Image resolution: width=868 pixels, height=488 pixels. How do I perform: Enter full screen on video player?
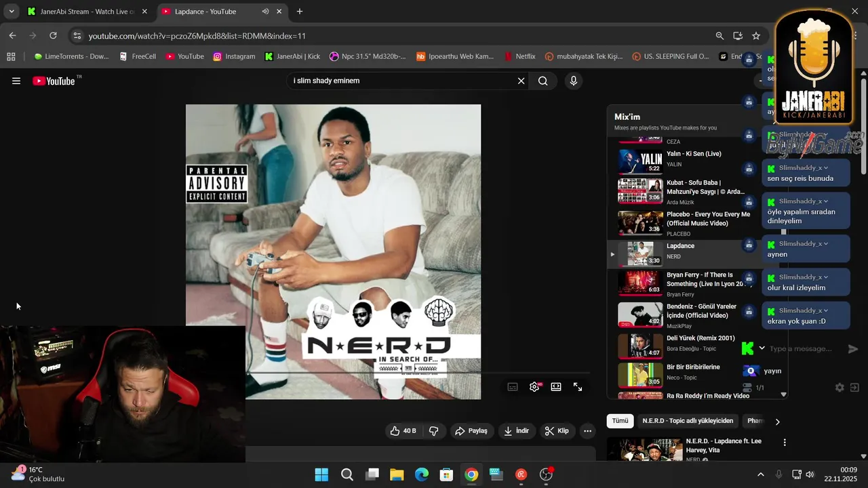[x=578, y=386]
